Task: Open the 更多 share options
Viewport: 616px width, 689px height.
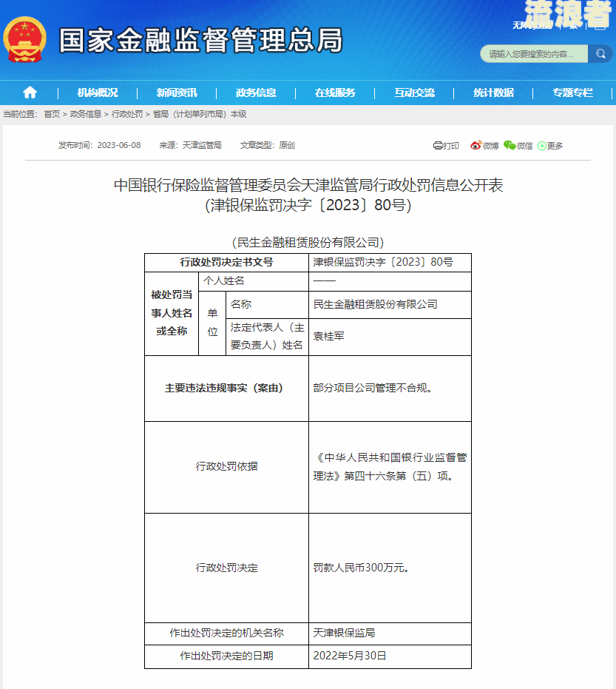Action: [550, 146]
